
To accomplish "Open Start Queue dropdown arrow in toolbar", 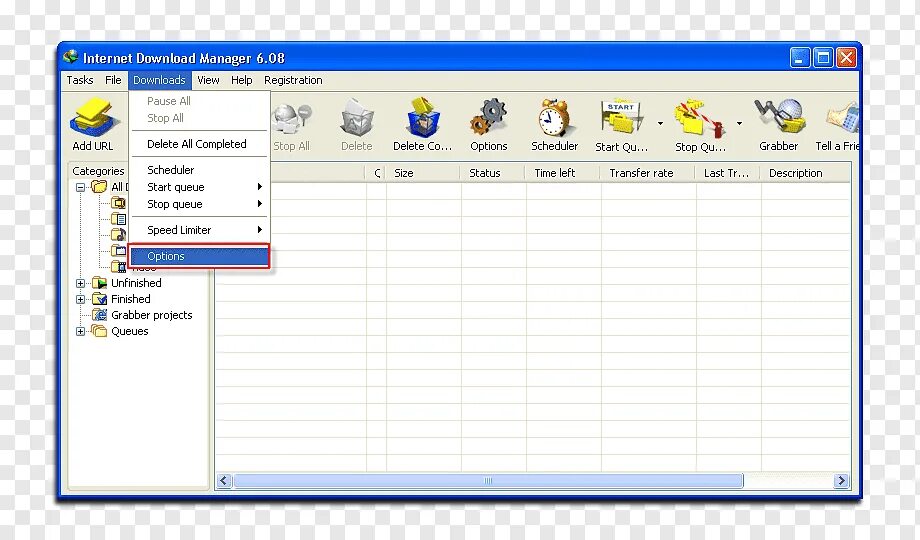I will click(660, 123).
